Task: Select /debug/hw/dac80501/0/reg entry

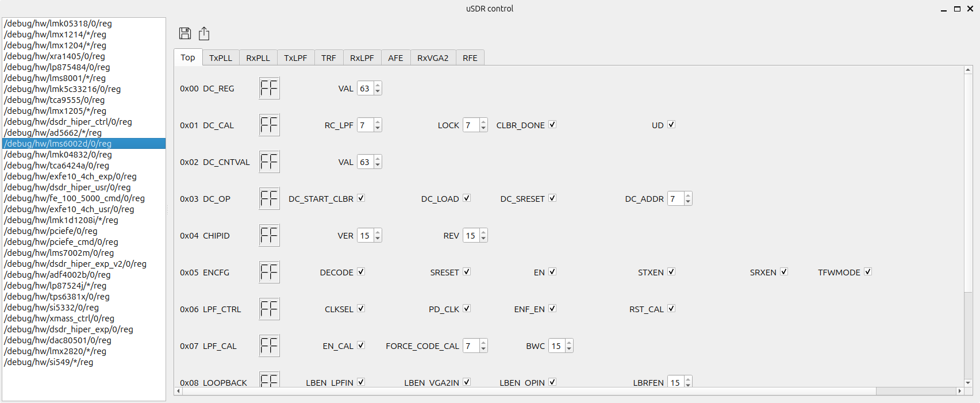Action: (84, 340)
